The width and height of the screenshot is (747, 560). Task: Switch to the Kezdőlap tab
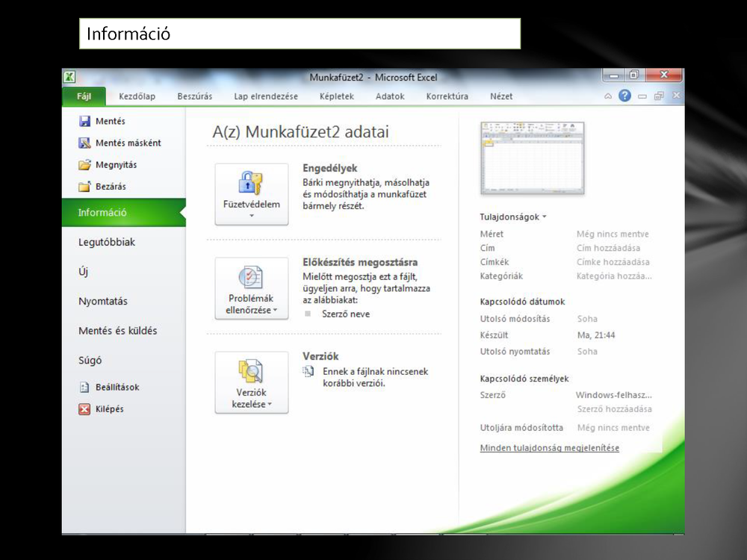[137, 96]
